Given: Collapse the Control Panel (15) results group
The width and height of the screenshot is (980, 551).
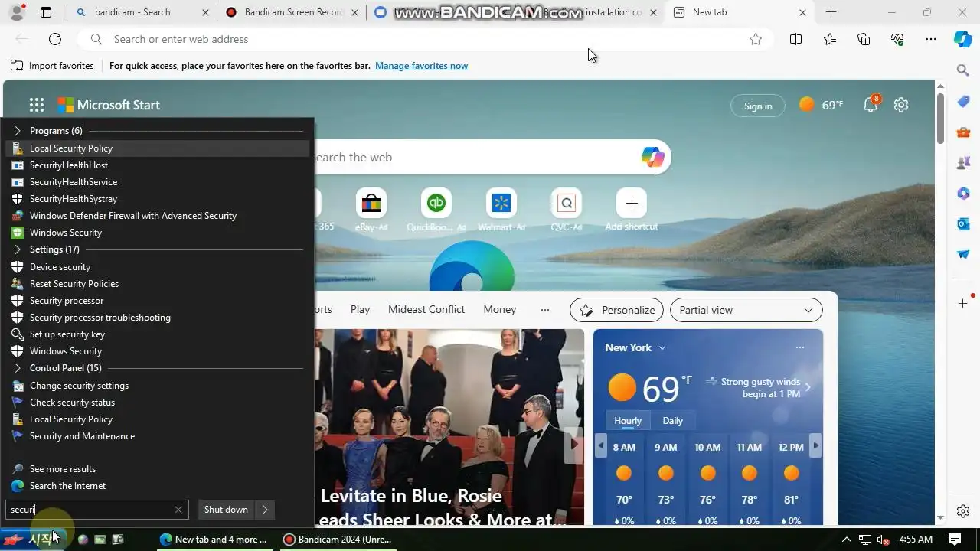Looking at the screenshot, I should pyautogui.click(x=18, y=368).
